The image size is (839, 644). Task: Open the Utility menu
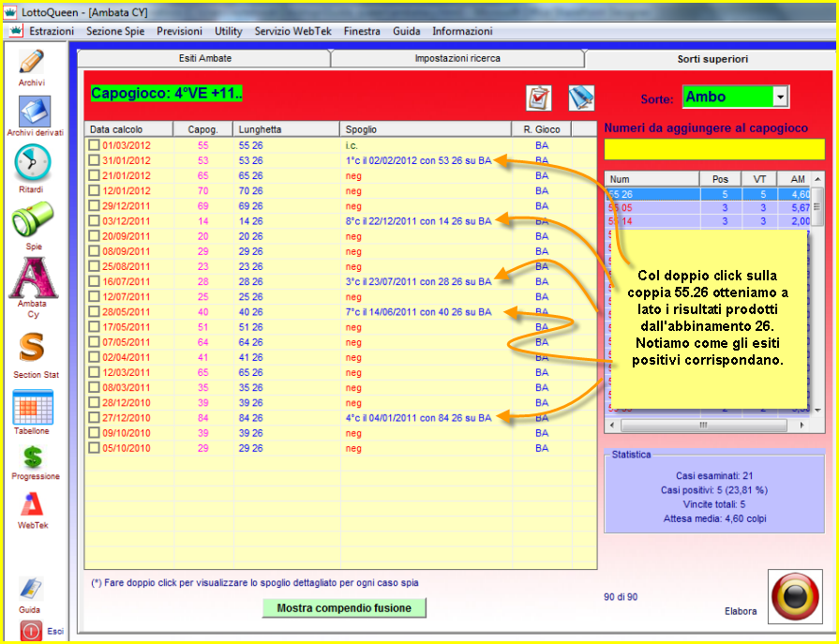229,31
